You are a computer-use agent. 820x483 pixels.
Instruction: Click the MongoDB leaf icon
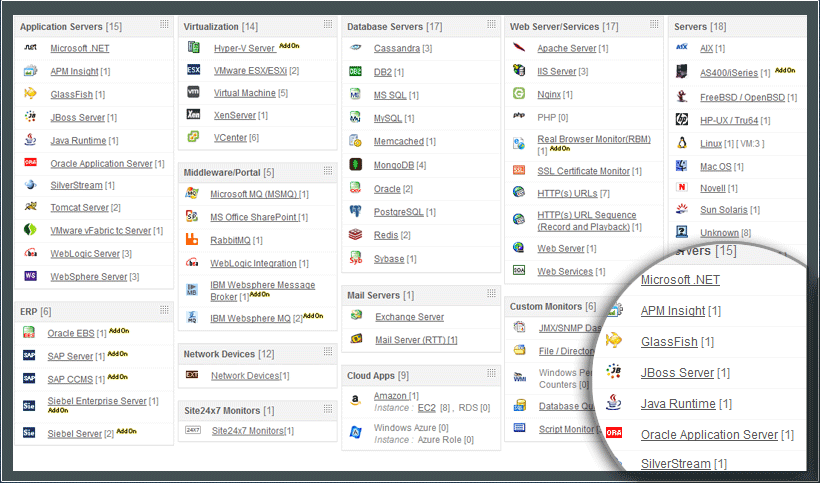[356, 164]
